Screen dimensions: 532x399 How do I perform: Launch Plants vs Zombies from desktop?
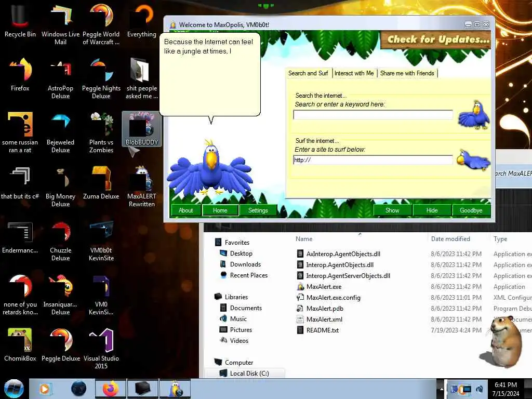(101, 132)
